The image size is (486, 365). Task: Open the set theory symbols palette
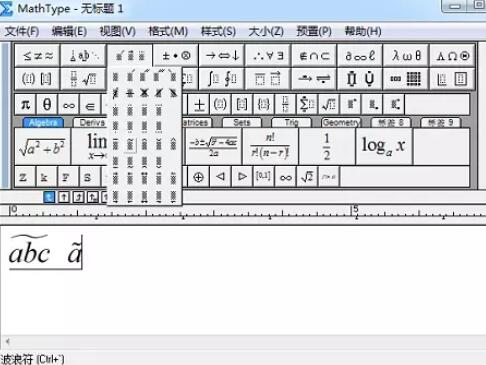314,56
